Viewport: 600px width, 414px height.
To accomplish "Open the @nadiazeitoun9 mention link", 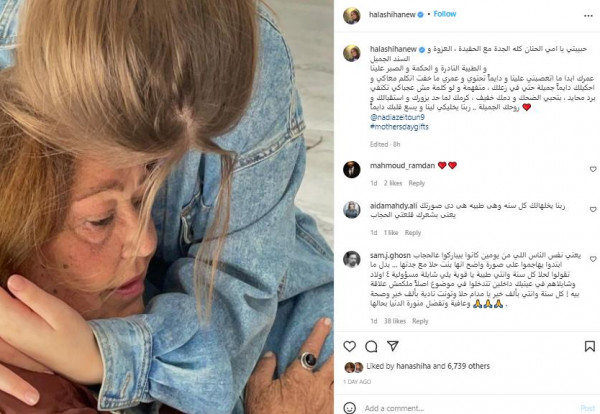I will [x=397, y=117].
